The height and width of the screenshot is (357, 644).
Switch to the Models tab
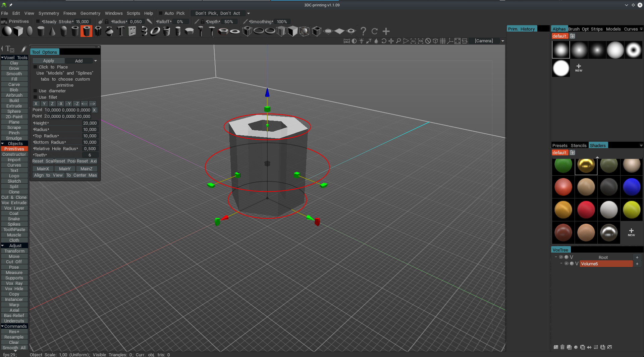(x=613, y=29)
